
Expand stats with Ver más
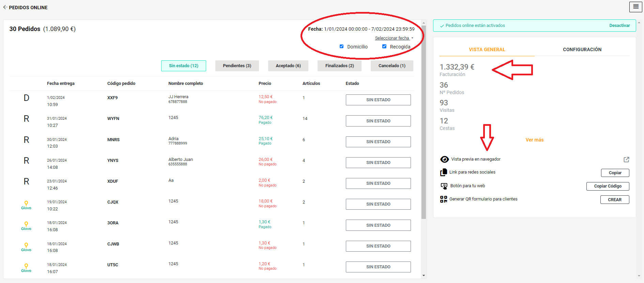click(534, 140)
